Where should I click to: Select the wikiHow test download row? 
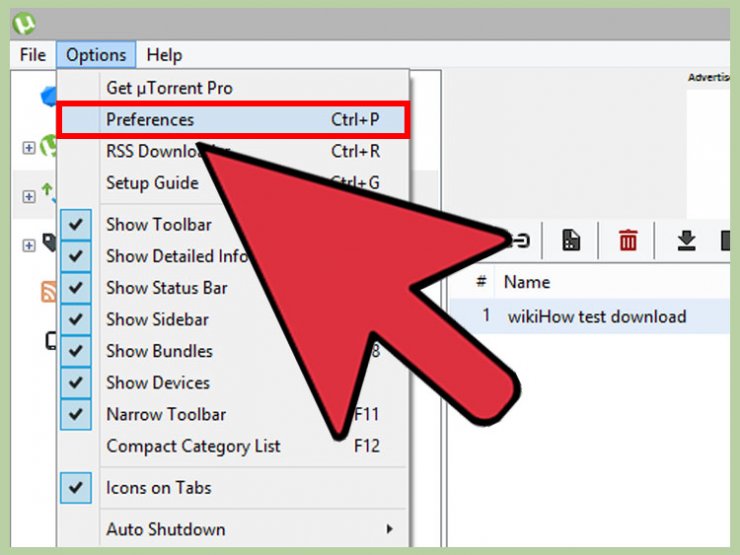coord(590,316)
